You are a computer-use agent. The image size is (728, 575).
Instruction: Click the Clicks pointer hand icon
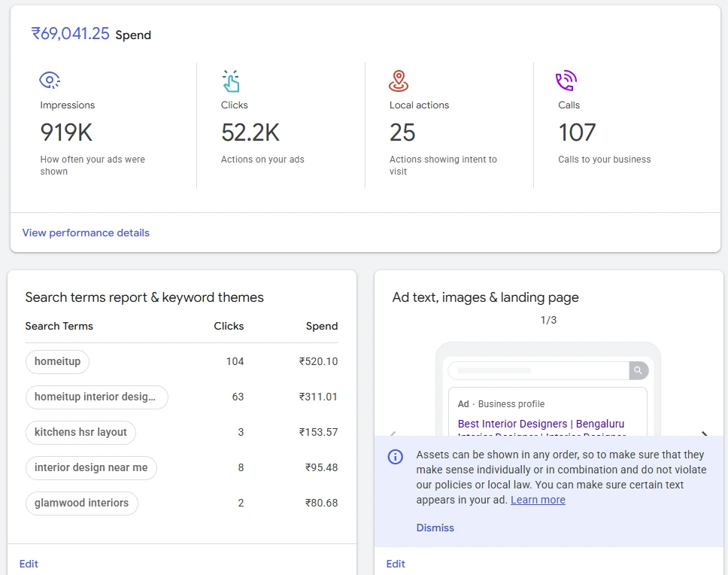click(231, 81)
